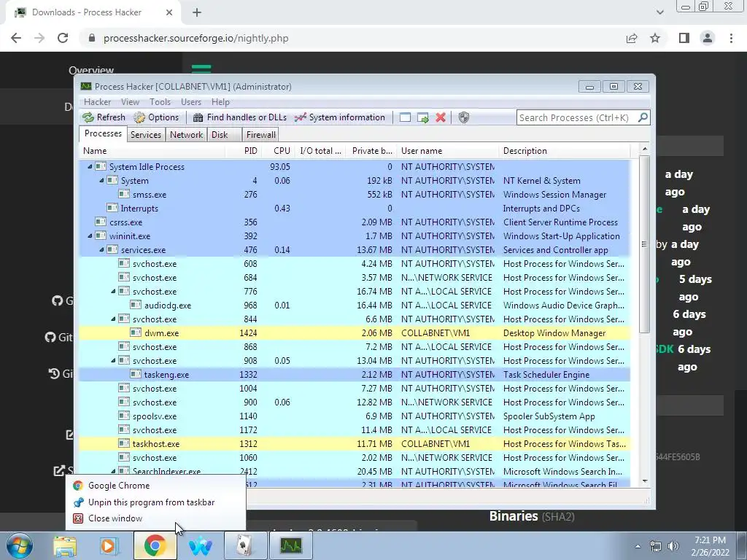This screenshot has height=560, width=747.
Task: Open the View menu
Action: [130, 102]
